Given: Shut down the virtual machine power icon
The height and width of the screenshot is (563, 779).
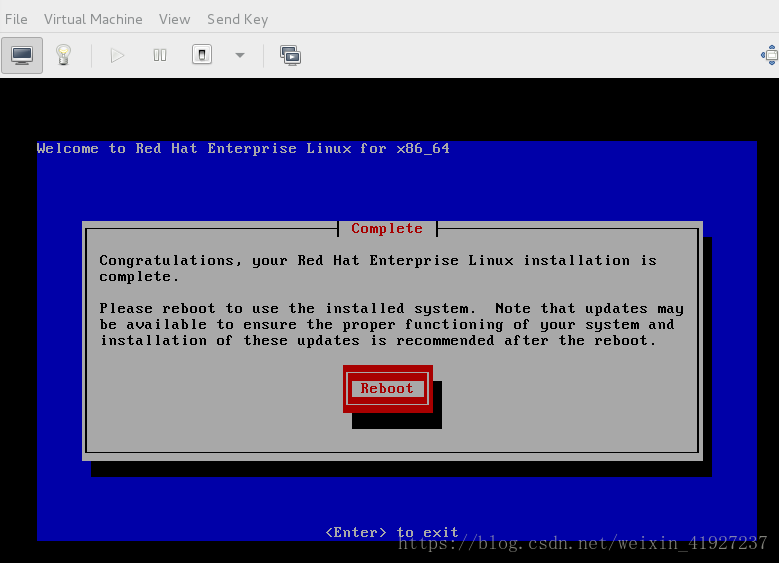Looking at the screenshot, I should point(202,55).
